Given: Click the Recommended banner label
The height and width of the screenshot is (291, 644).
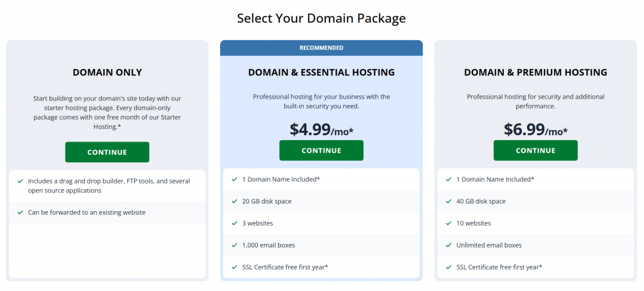Looking at the screenshot, I should pos(321,48).
